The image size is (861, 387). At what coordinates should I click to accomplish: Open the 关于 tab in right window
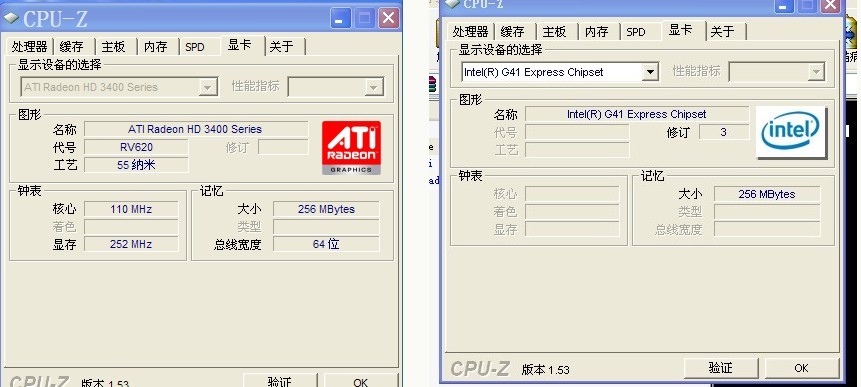point(723,32)
